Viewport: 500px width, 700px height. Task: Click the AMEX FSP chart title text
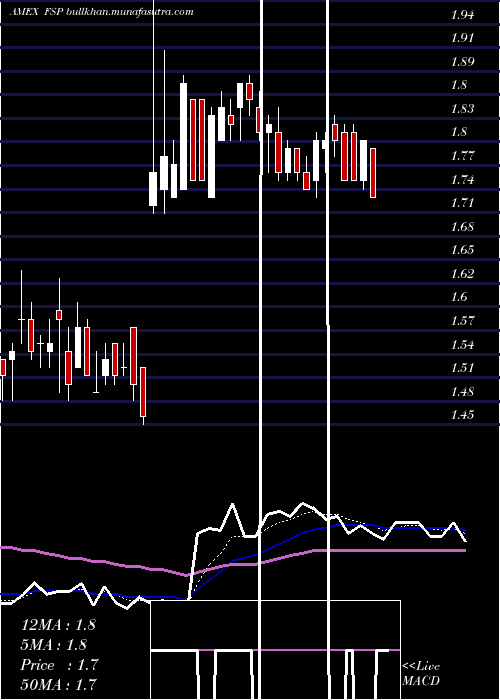pyautogui.click(x=102, y=12)
